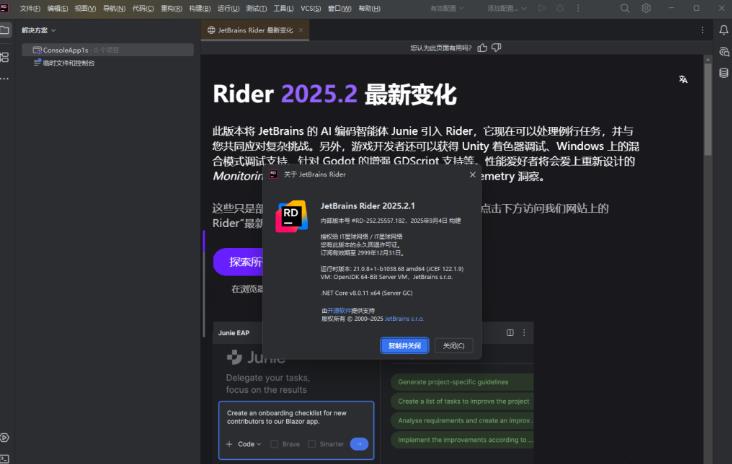Open the 窗口(W) menu
The image size is (732, 464).
pyautogui.click(x=339, y=8)
